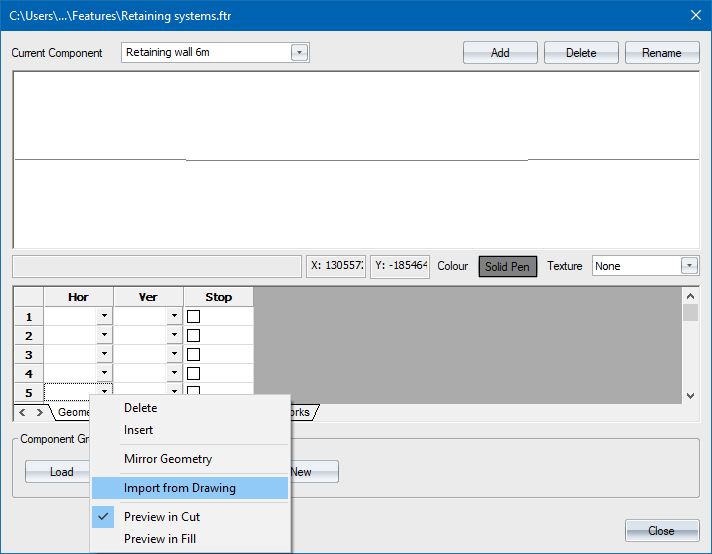Select Mirror Geometry from context menu

click(x=168, y=459)
